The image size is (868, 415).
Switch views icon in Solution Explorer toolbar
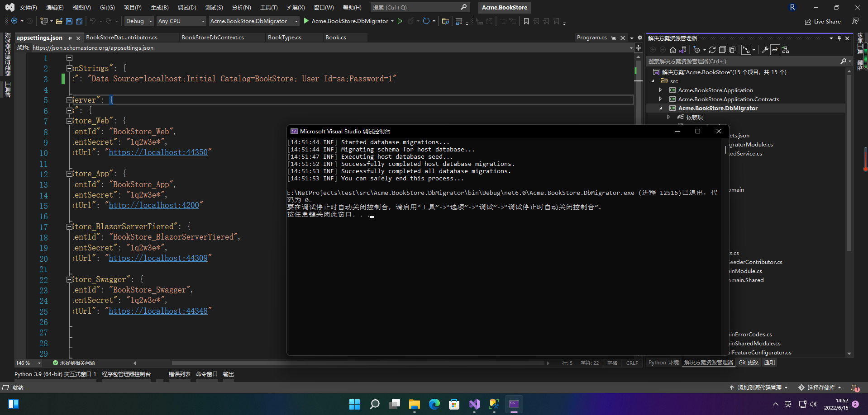tap(683, 50)
